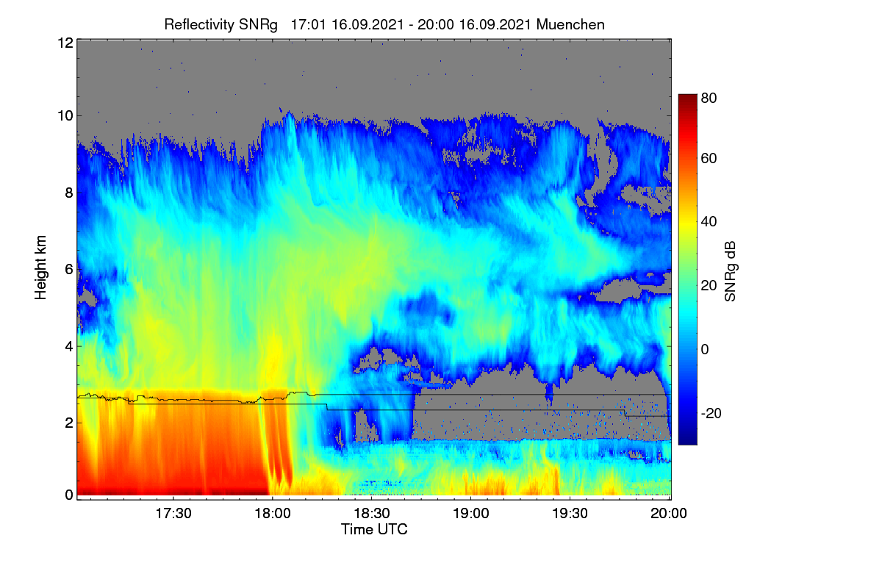Click the 18:30 time axis tick label
Image resolution: width=882 pixels, height=588 pixels.
pos(371,513)
